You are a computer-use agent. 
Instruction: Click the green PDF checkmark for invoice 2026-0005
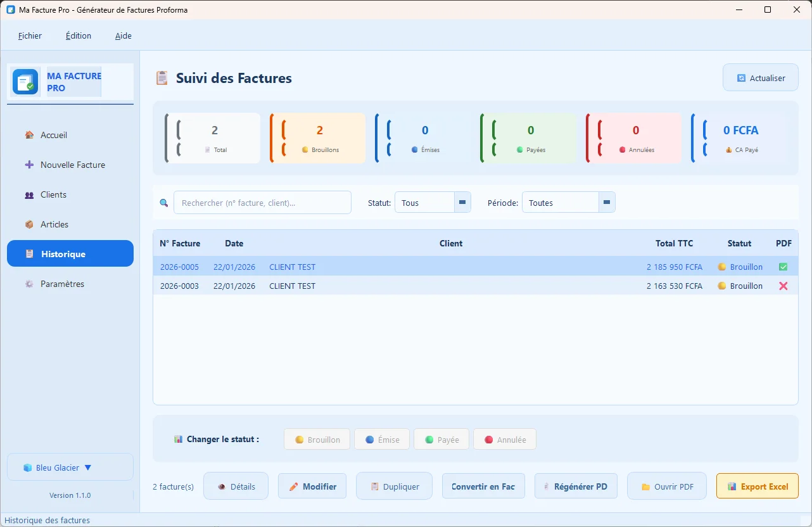point(783,267)
